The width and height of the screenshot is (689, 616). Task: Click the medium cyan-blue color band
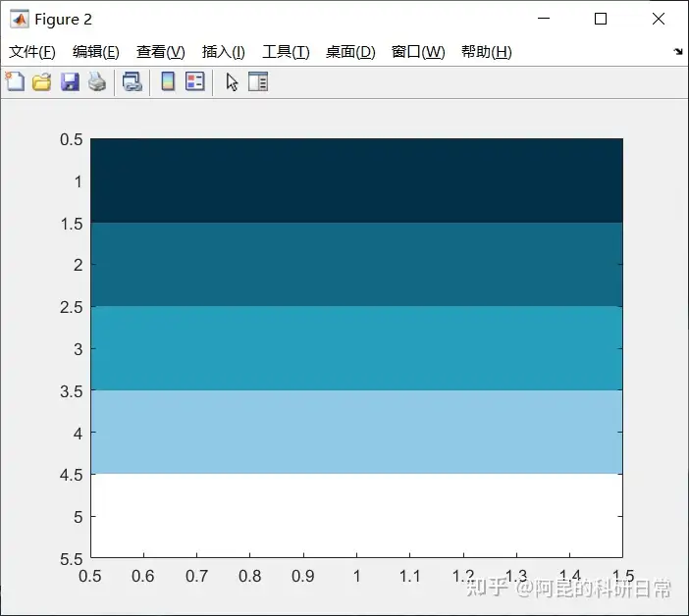coord(356,348)
